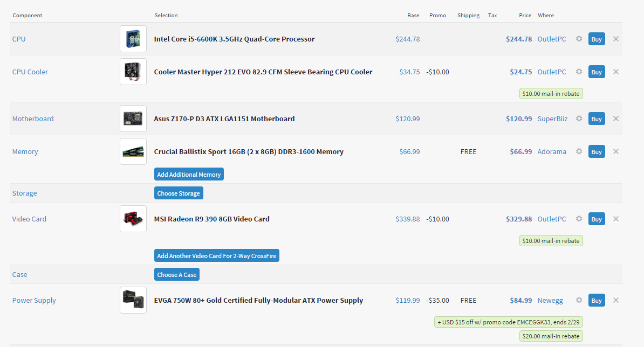Screen dimensions: 644x347
Task: Open EVGA 750W 80+ Gold product link
Action: point(259,300)
